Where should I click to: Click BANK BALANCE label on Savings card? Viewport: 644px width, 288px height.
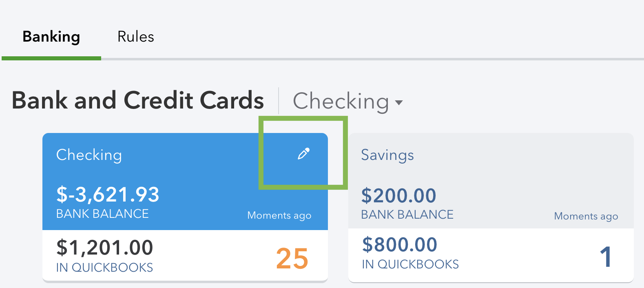click(x=407, y=215)
